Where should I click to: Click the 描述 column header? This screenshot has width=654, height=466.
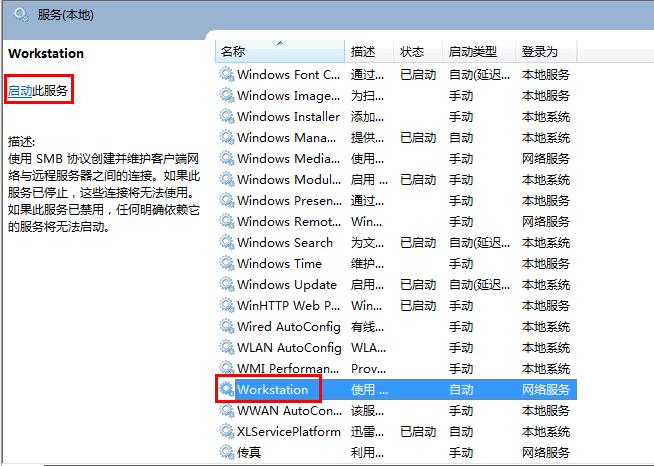coord(369,52)
